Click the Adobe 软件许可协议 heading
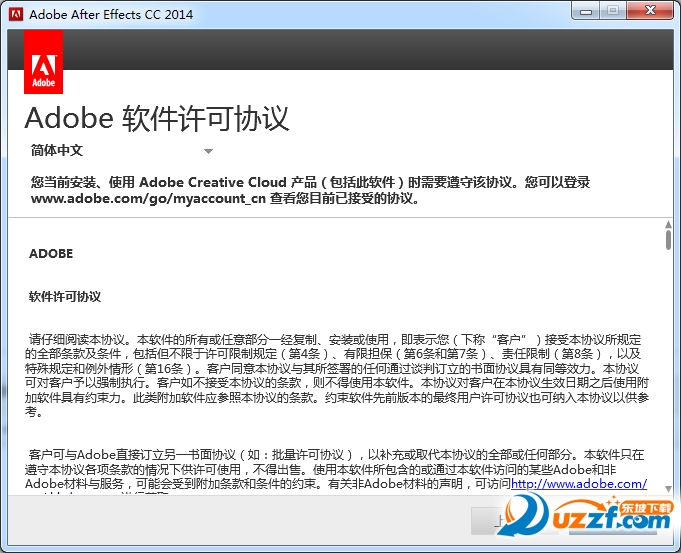Viewport: 681px width, 553px height. 157,118
